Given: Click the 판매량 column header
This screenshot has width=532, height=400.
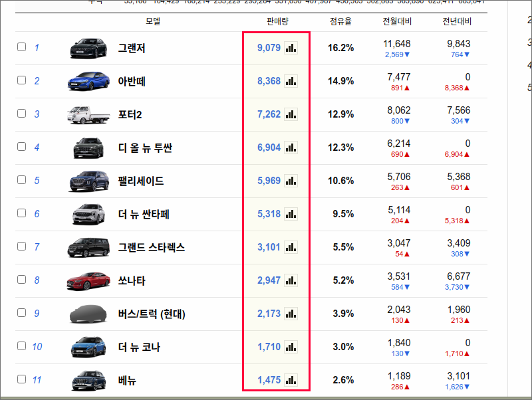Looking at the screenshot, I should pyautogui.click(x=277, y=21).
